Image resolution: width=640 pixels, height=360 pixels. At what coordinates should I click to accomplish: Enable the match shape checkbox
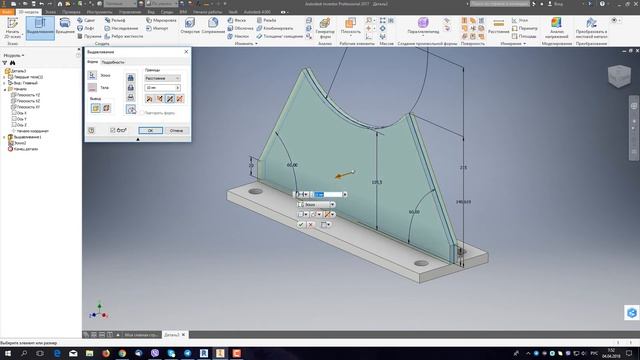142,113
